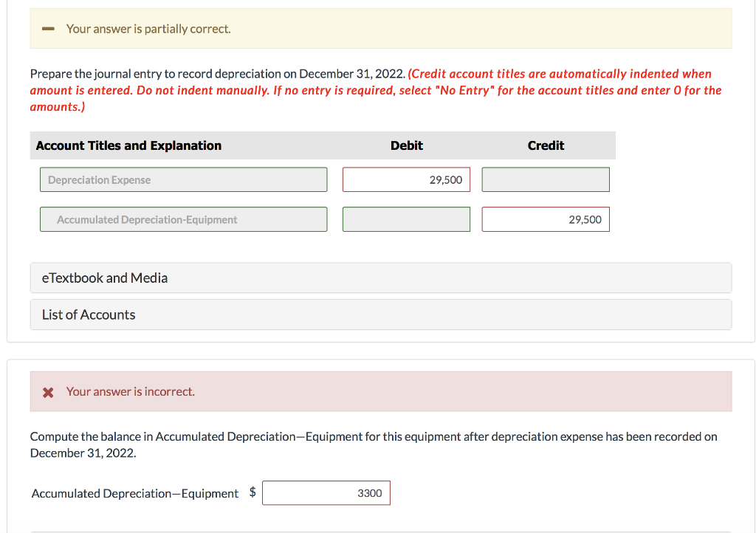Select the field containing 3300
Image resolution: width=756 pixels, height=533 pixels.
pyautogui.click(x=326, y=493)
